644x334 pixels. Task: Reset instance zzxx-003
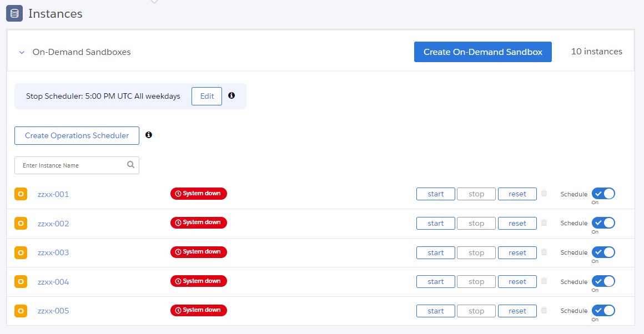pyautogui.click(x=517, y=253)
